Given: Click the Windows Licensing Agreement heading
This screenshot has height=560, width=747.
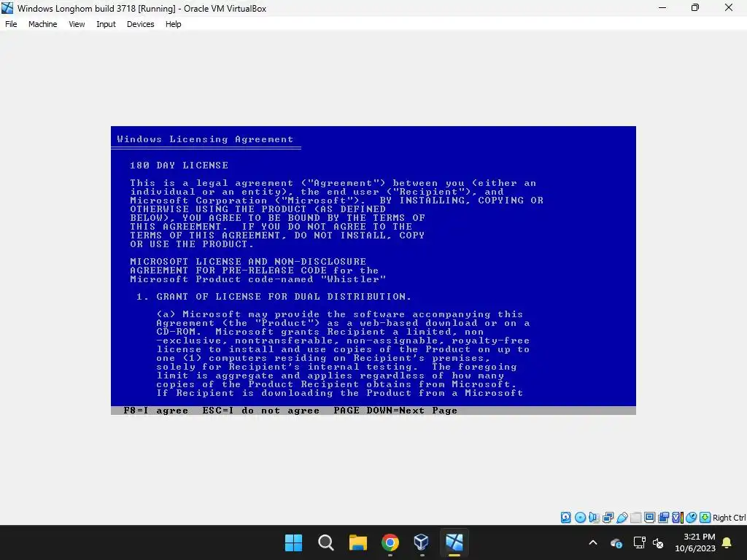Looking at the screenshot, I should coord(205,139).
